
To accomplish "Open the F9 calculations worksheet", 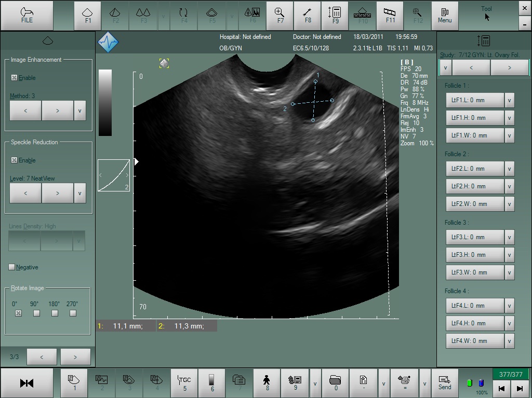I will [335, 16].
